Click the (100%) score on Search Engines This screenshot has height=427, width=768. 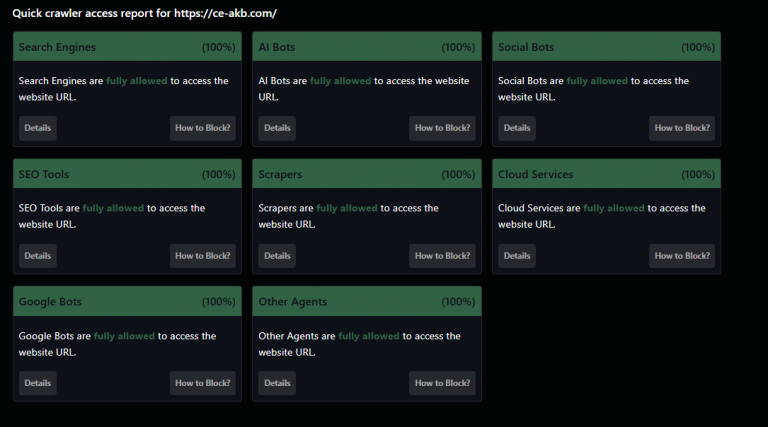click(x=218, y=47)
